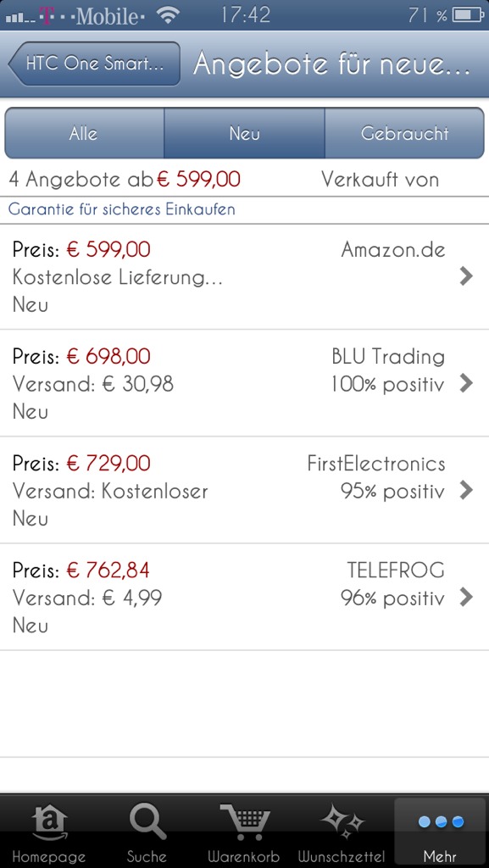Image resolution: width=489 pixels, height=868 pixels.
Task: Tap the battery icon in status bar
Action: point(469,15)
